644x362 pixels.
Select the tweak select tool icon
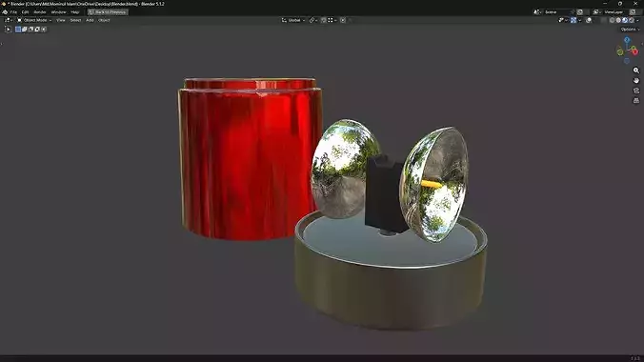[8, 30]
